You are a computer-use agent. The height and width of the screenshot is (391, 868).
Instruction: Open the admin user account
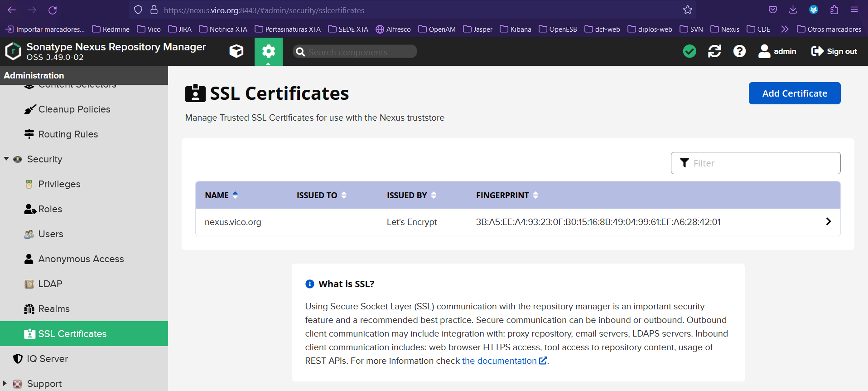(x=777, y=51)
